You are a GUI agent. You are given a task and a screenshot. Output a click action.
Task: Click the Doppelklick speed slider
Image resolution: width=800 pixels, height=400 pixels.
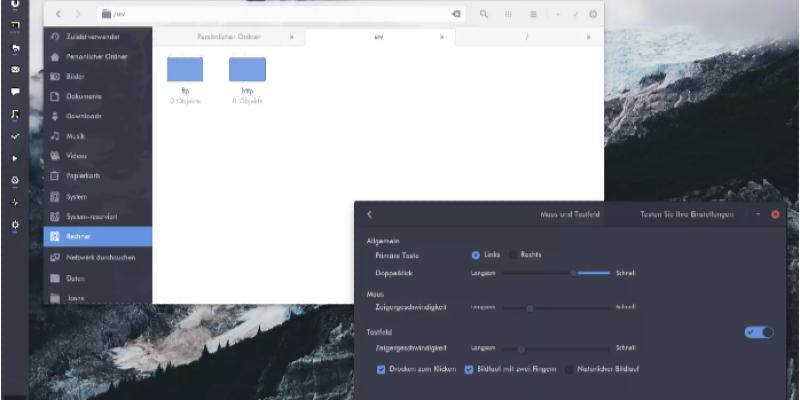[573, 272]
